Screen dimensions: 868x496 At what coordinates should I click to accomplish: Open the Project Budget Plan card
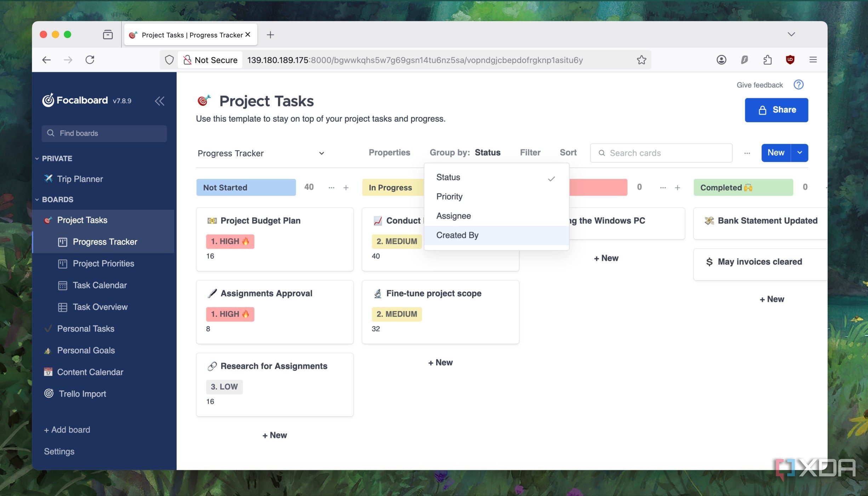point(275,239)
